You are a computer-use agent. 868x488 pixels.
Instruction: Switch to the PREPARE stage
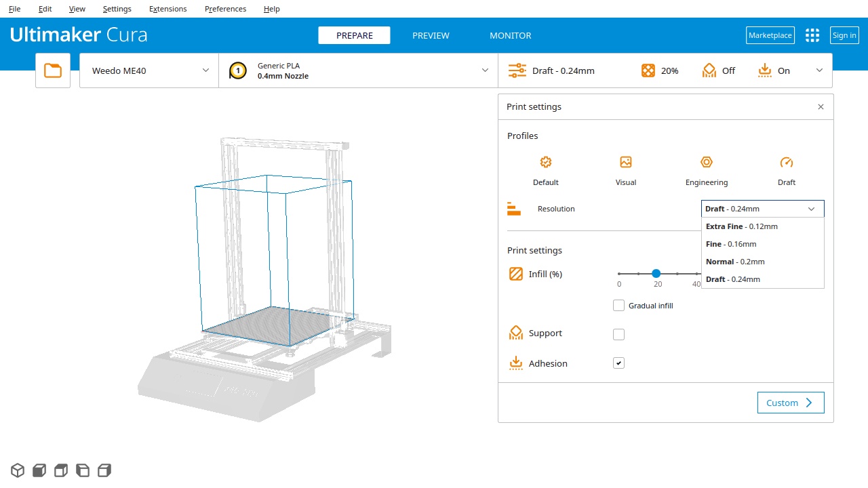pos(354,35)
